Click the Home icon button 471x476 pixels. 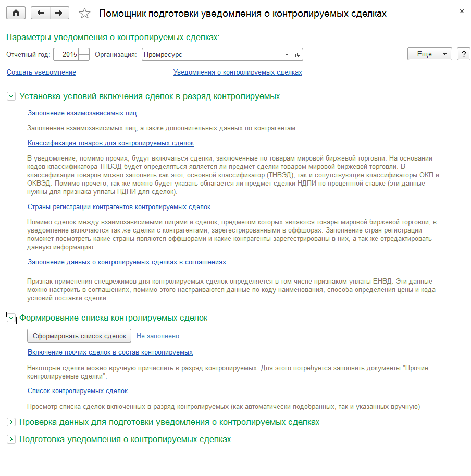[15, 13]
